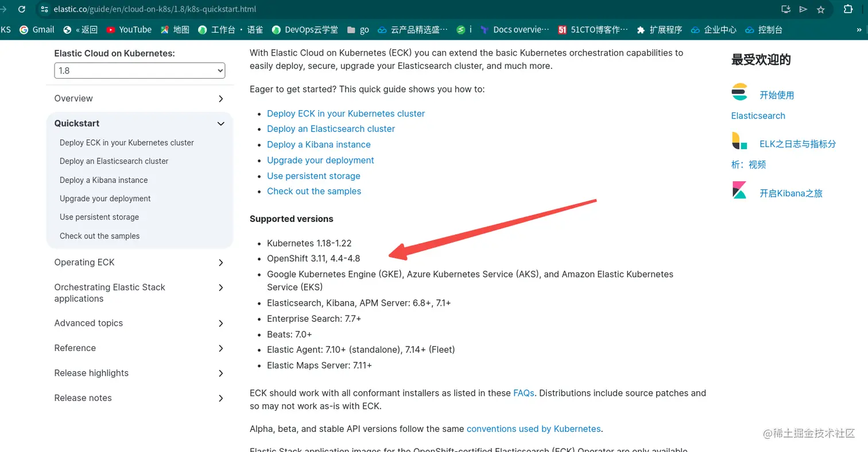Screen dimensions: 868x452
Task: Click the 最受欢迎的 heading
Action: point(761,60)
